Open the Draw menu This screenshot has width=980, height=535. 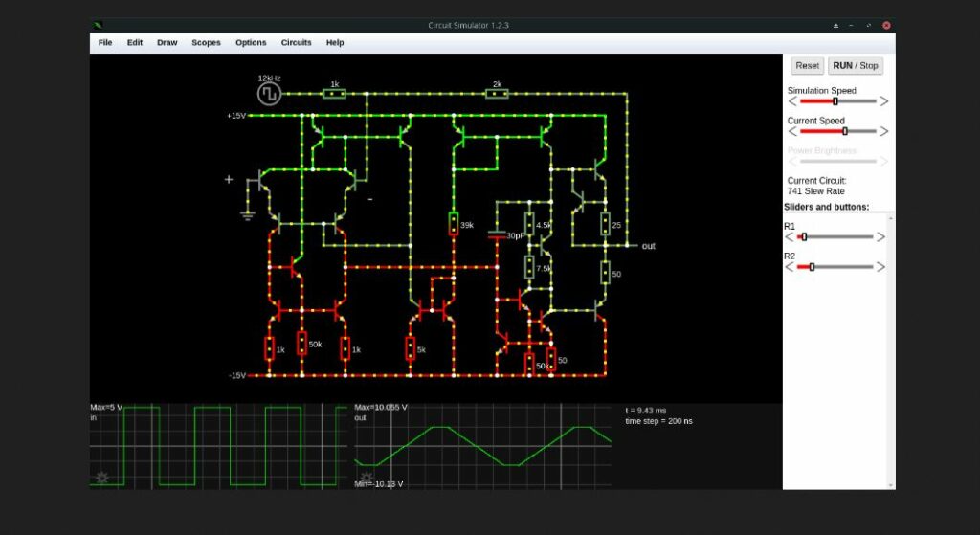click(167, 42)
